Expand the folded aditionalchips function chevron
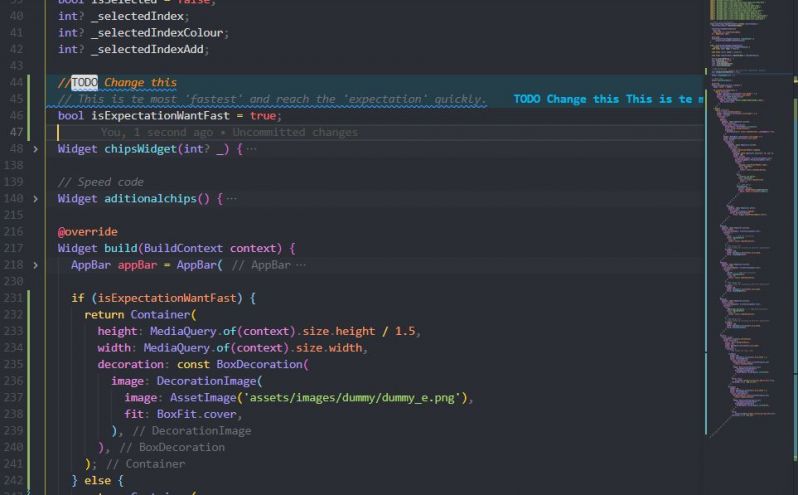Image resolution: width=798 pixels, height=495 pixels. [36, 199]
